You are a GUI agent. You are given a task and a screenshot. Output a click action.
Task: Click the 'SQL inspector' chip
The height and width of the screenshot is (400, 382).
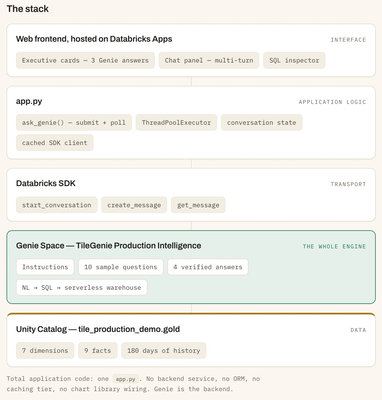point(294,60)
